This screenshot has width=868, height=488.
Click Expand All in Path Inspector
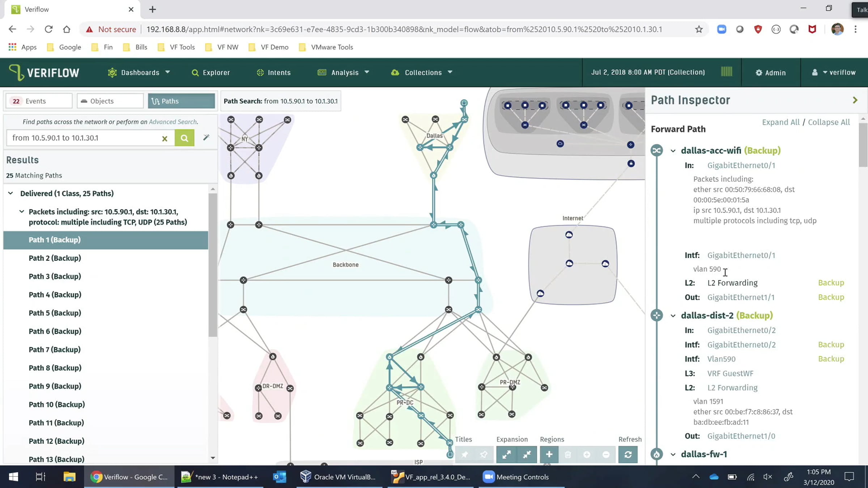[x=780, y=122]
